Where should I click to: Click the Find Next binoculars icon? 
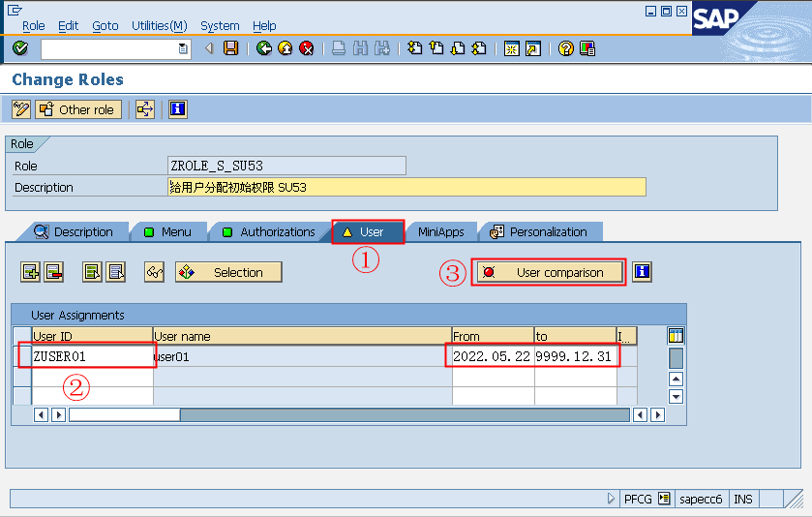(382, 48)
